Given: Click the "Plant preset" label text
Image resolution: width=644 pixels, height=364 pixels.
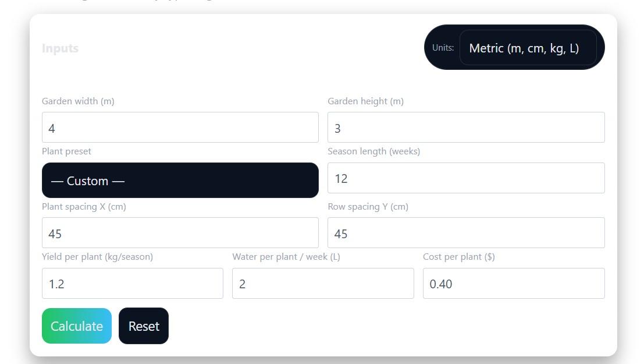Looking at the screenshot, I should coord(66,151).
